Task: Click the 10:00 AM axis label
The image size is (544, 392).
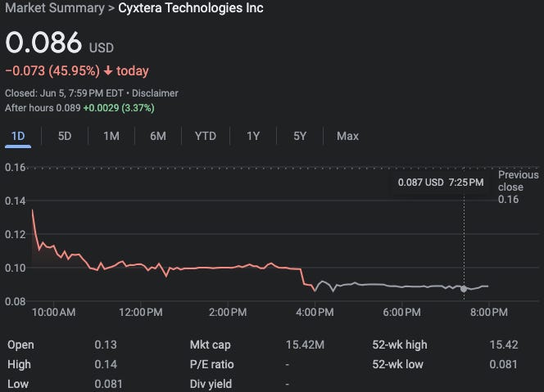Action: [x=53, y=313]
